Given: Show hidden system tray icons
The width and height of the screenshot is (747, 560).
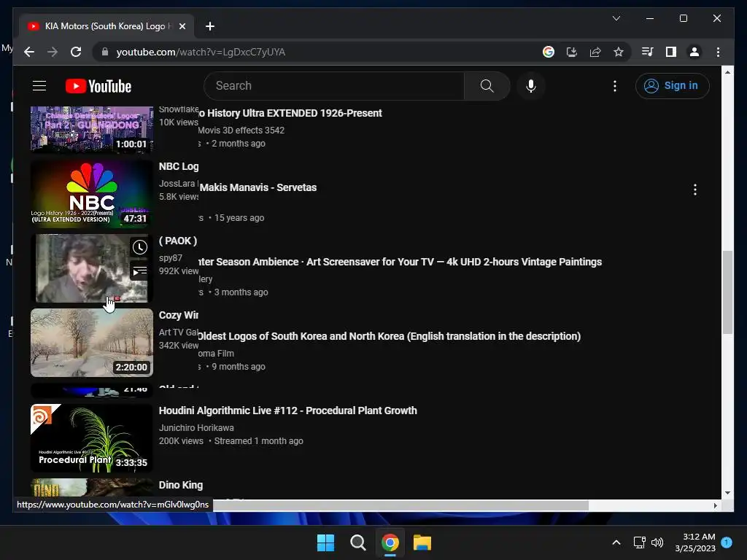Looking at the screenshot, I should [616, 542].
